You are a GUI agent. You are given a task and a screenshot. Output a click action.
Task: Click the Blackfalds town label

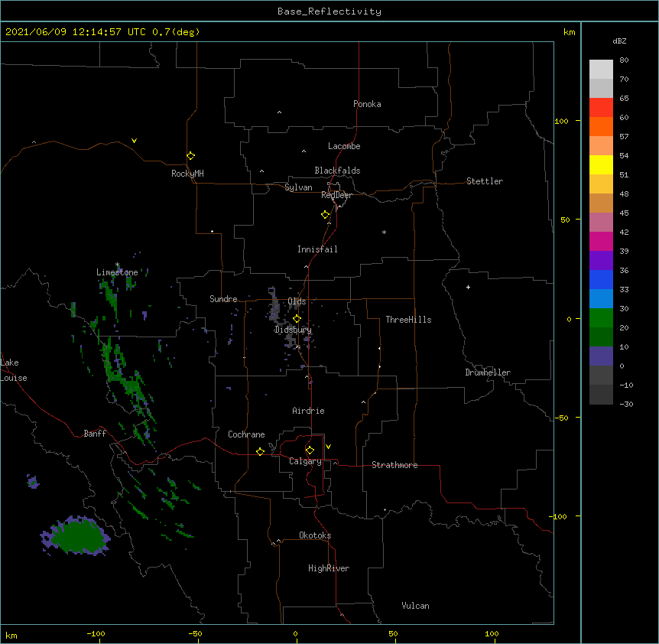coord(337,171)
